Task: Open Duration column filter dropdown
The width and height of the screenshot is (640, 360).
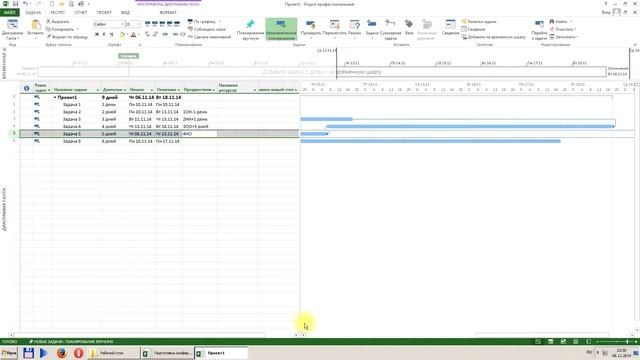Action: (124, 90)
